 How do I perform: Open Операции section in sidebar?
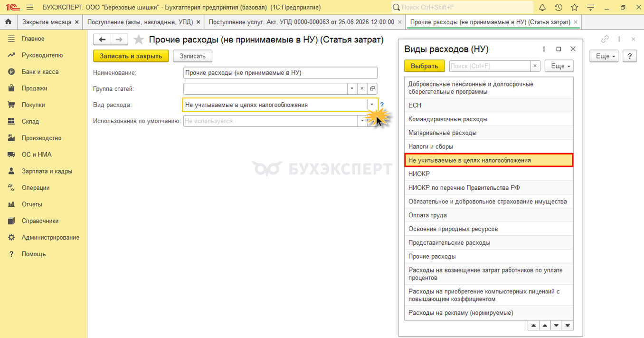[x=44, y=188]
